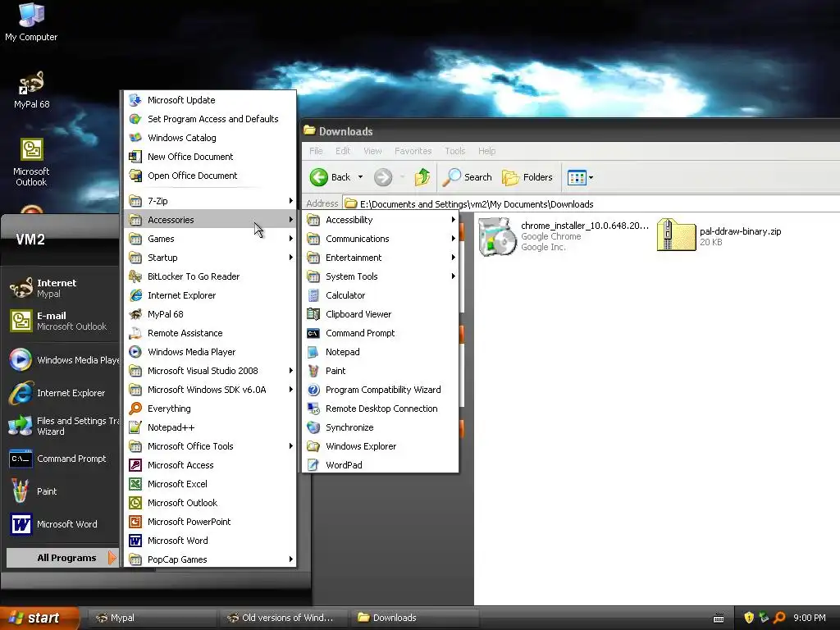Click the Start button
Viewport: 840px width, 630px height.
click(39, 618)
